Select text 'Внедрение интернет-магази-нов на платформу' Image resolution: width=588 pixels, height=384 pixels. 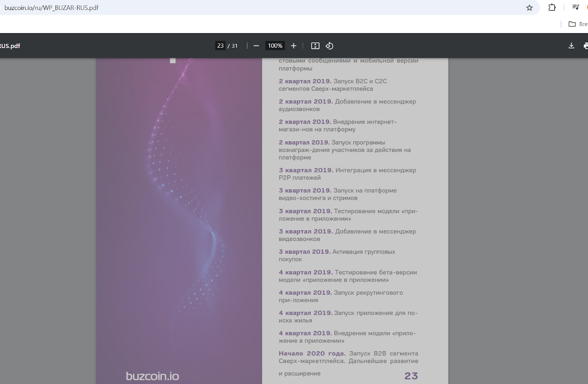tap(338, 125)
